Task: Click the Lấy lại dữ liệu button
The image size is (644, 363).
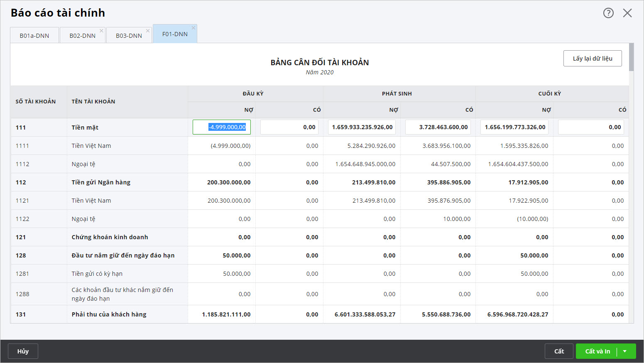Action: point(593,59)
